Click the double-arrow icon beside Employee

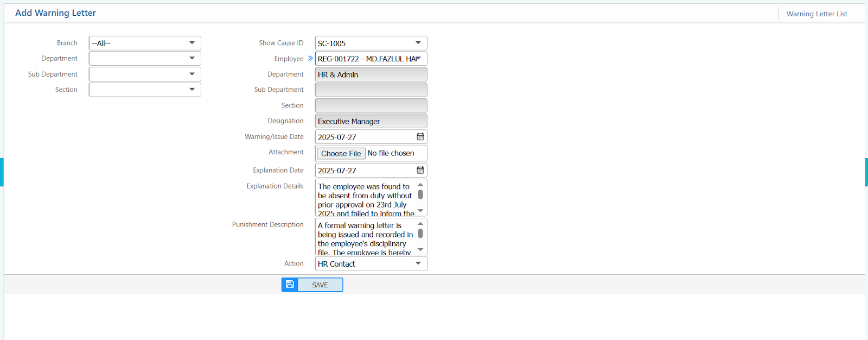[310, 59]
